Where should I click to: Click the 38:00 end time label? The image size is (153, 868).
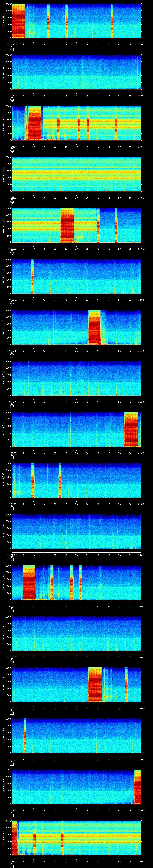point(141,810)
